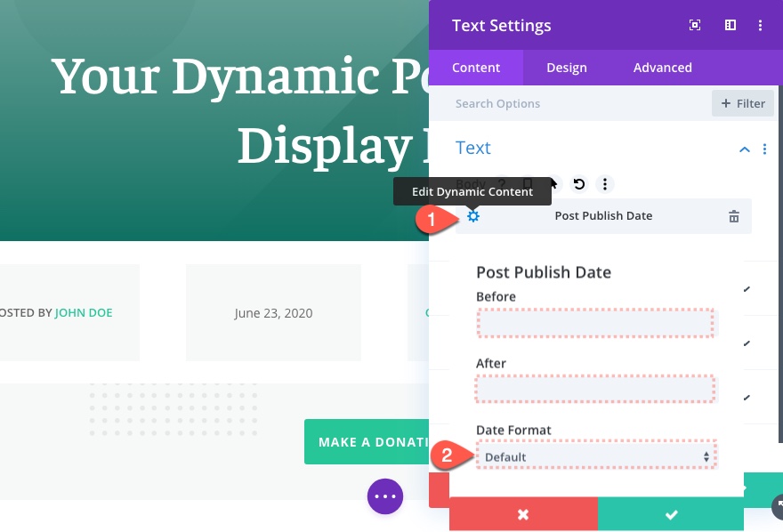The height and width of the screenshot is (532, 783).
Task: Open the Body field three-dot options
Action: (x=605, y=184)
